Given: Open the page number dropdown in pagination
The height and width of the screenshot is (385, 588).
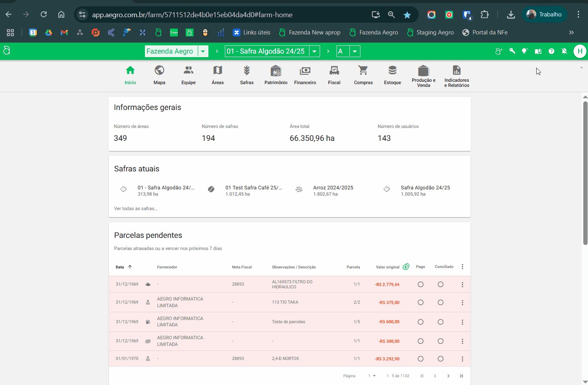Looking at the screenshot, I should (x=372, y=376).
